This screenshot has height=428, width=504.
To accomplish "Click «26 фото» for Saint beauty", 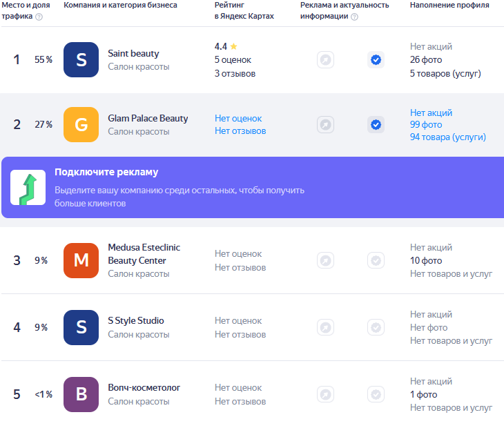I will coord(426,60).
